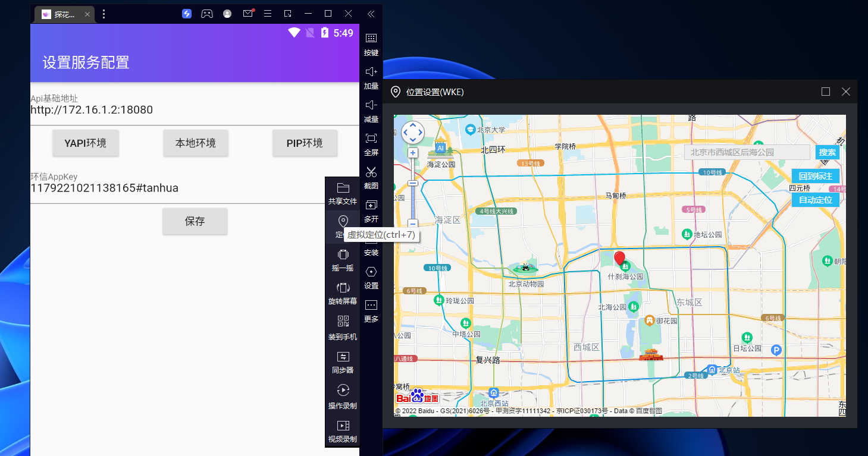Click the map zoom slider handle

click(x=412, y=183)
